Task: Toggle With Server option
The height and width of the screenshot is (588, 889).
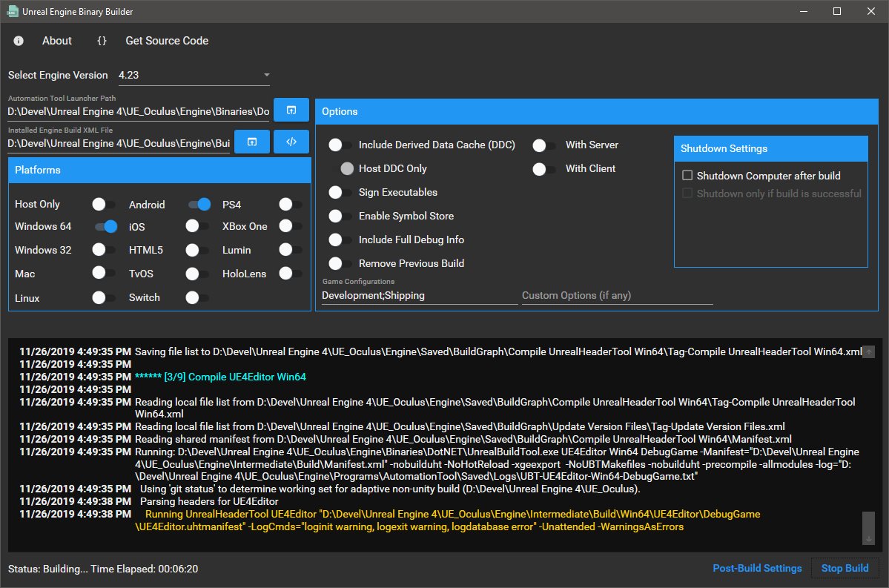Action: pos(543,145)
